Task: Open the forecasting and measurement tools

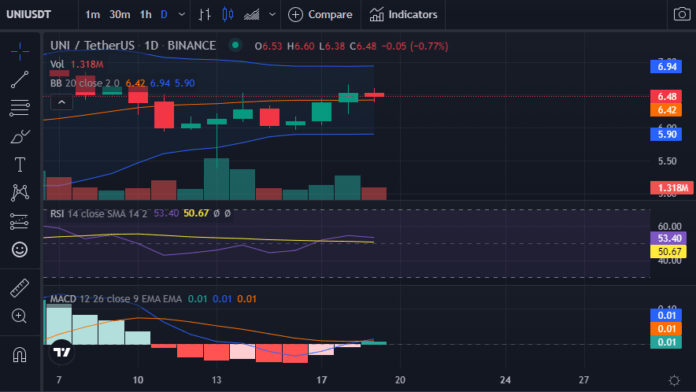Action: [20, 221]
